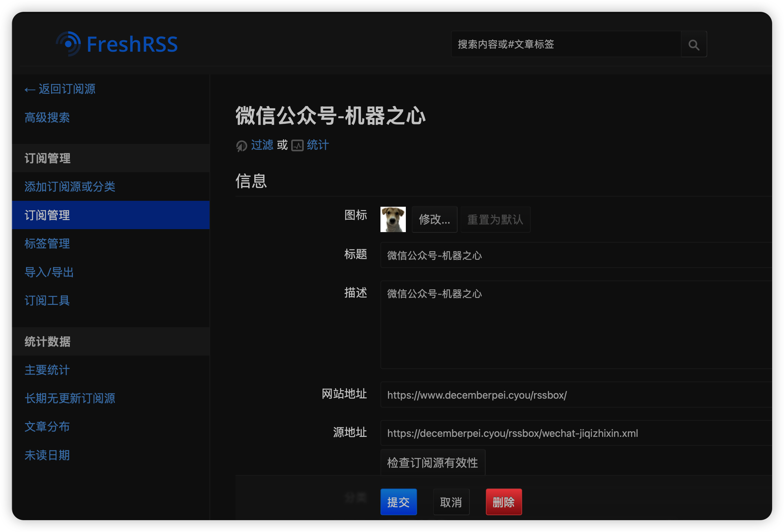Open 标签管理 in sidebar

coord(47,243)
